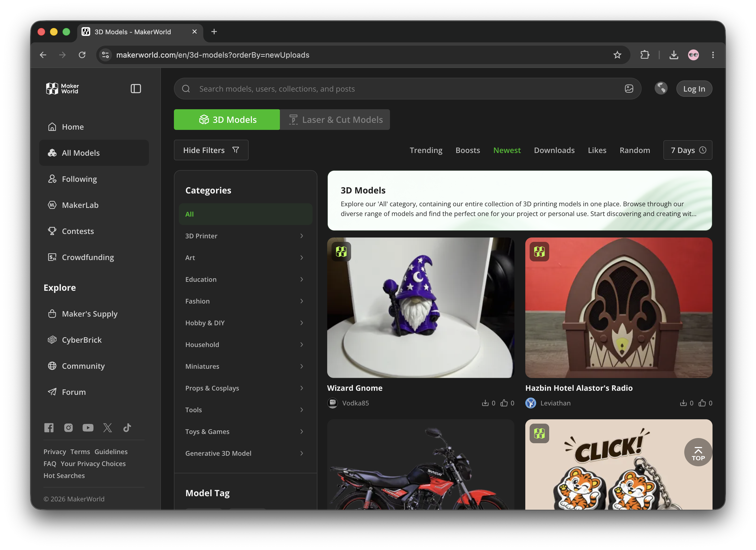
Task: Sort models by Trending
Action: coord(426,150)
